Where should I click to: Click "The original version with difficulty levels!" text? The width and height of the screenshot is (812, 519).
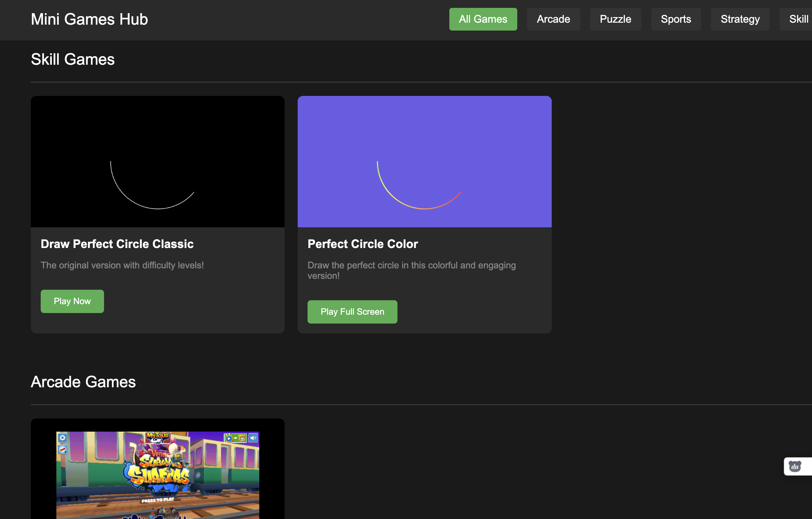point(122,265)
